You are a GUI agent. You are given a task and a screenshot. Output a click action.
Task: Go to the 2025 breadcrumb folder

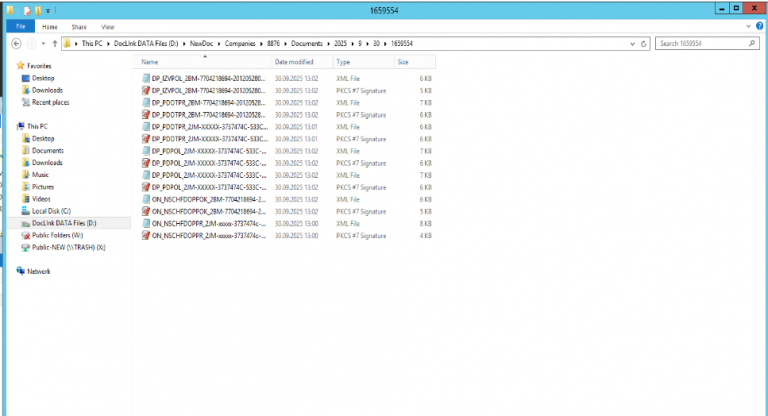point(340,44)
